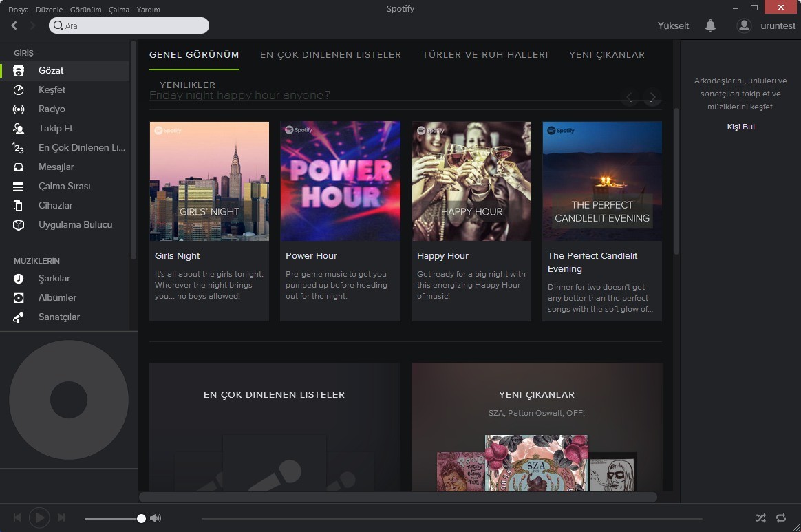801x532 pixels.
Task: Switch to Genel Görünüm tab
Action: [x=194, y=54]
